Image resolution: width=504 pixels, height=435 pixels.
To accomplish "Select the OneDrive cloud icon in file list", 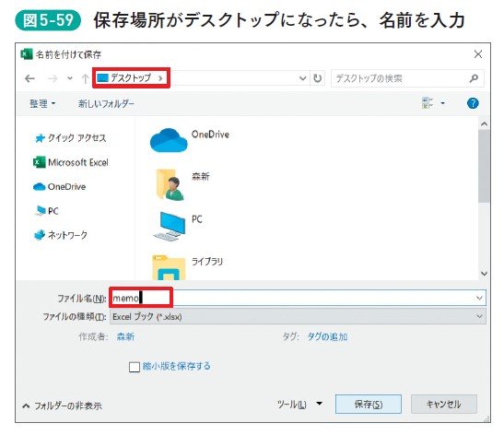I will (169, 140).
